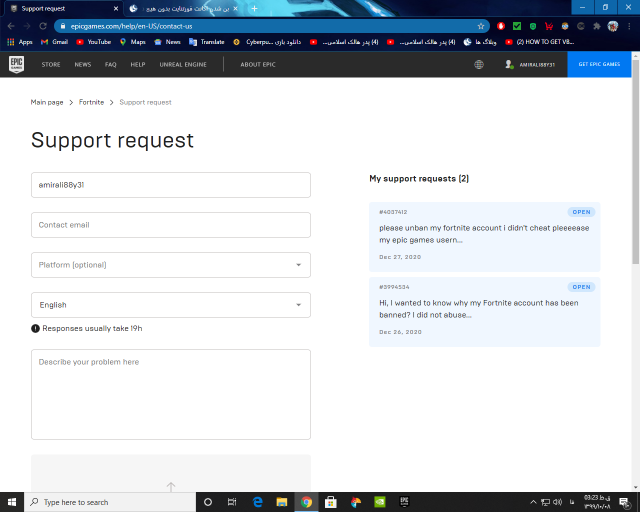640x512 pixels.
Task: Open the language globe icon
Action: [x=479, y=65]
